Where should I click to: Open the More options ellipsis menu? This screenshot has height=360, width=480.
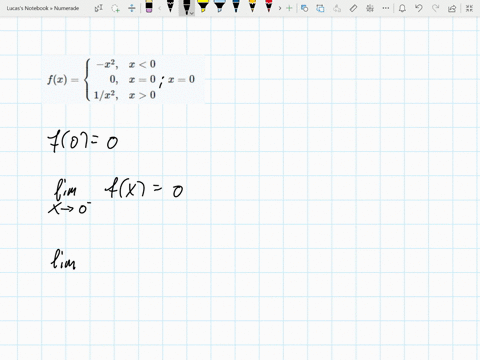(386, 8)
